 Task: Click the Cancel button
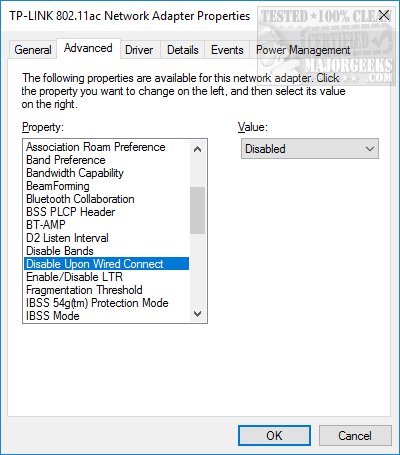point(355,435)
